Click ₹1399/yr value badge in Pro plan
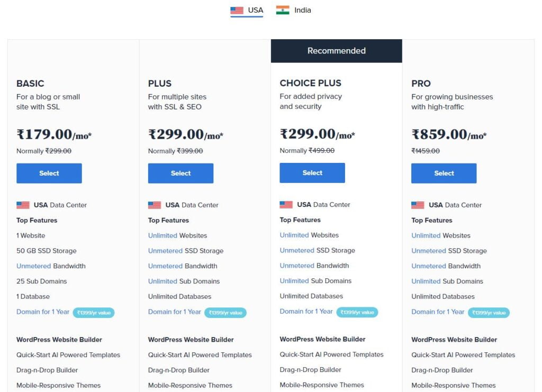 (489, 313)
